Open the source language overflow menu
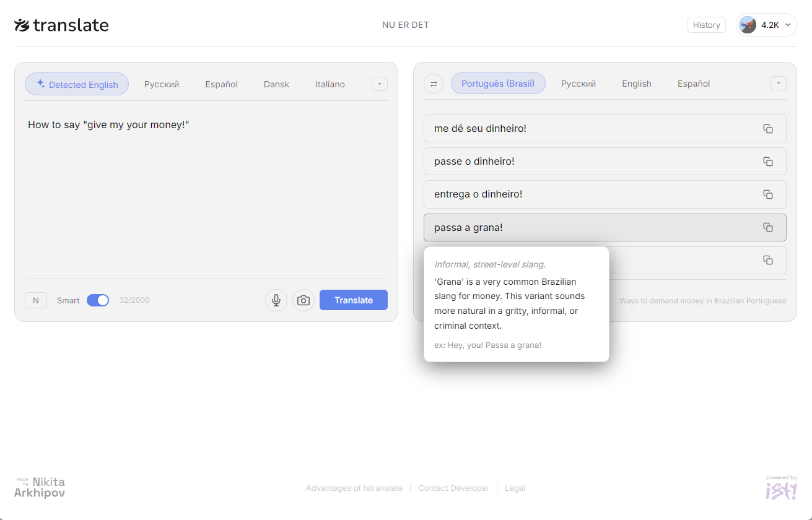Viewport: 812px width, 520px height. tap(379, 83)
